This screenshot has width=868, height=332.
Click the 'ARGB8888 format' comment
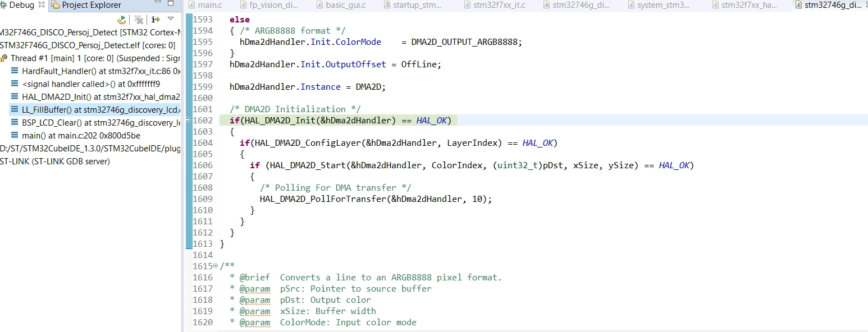293,31
